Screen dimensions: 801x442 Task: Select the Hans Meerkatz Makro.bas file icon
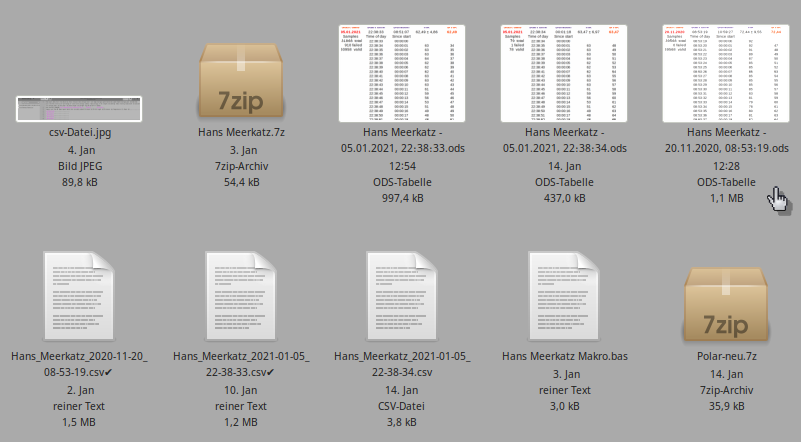pyautogui.click(x=564, y=295)
